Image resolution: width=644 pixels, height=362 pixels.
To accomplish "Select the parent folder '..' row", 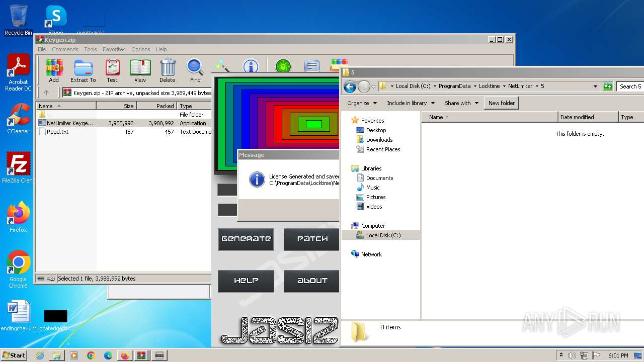I will pyautogui.click(x=124, y=115).
